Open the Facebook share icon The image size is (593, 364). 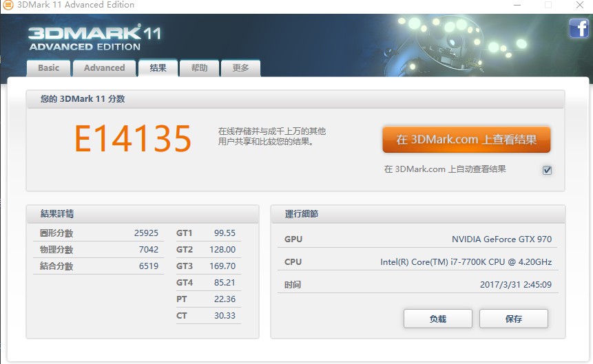pos(579,28)
